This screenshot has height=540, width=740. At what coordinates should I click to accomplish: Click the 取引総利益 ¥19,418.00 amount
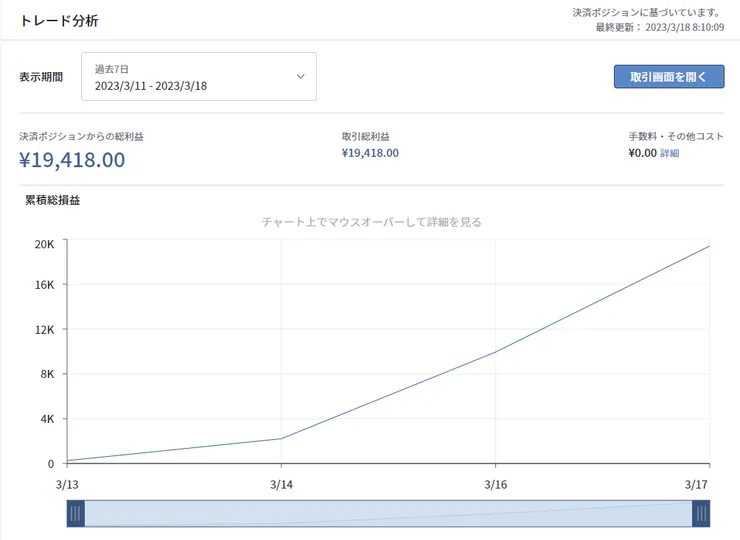pos(370,153)
